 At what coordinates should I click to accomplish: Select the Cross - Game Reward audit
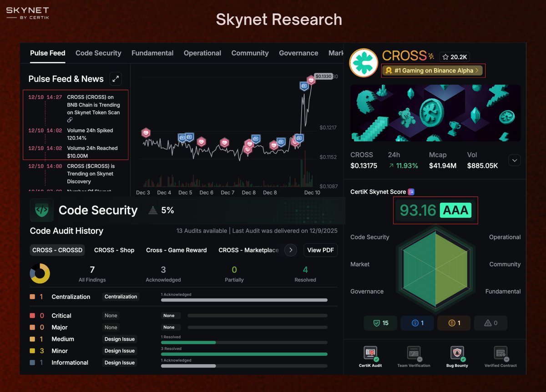coord(177,250)
